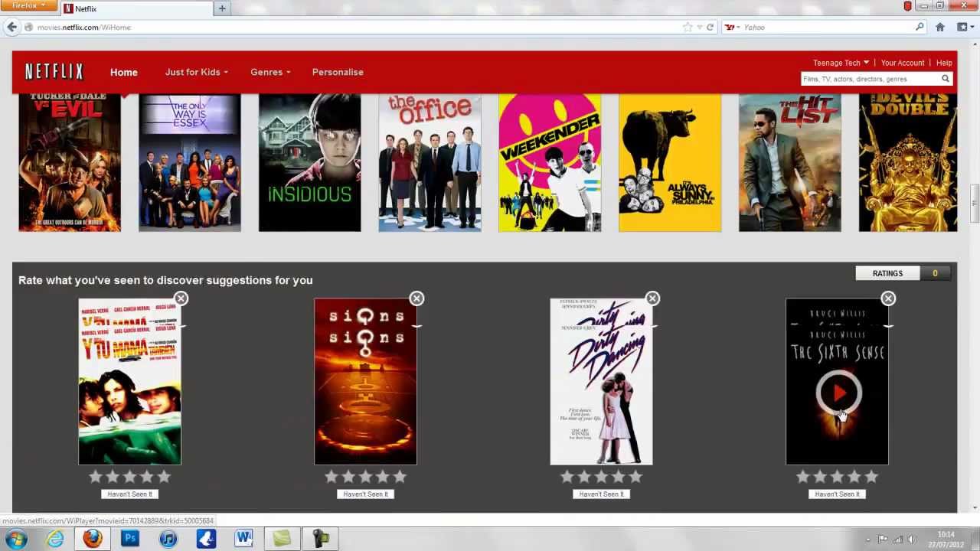Dismiss the Dirty Dancing title card
Screen dimensions: 980x551
click(x=652, y=298)
